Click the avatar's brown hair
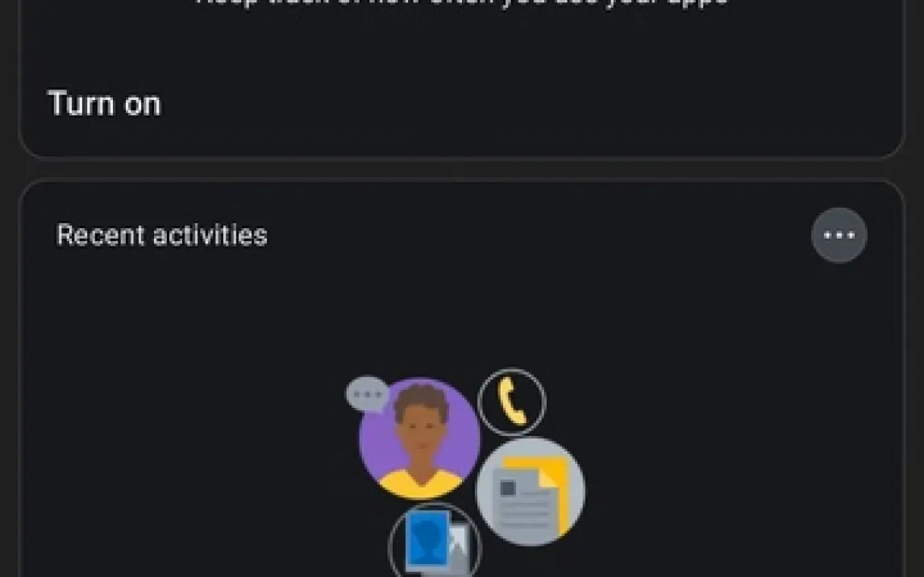The height and width of the screenshot is (577, 924). 421,401
